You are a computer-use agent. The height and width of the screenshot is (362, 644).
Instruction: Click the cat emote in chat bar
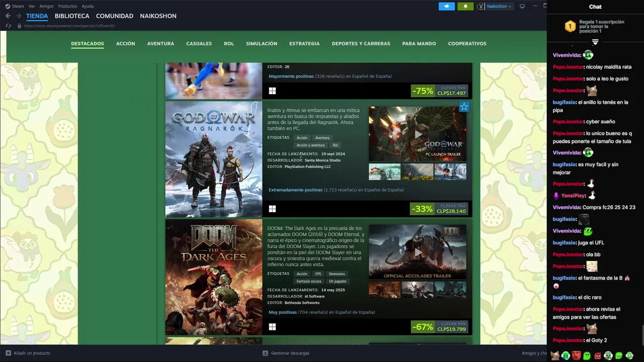[x=555, y=355]
